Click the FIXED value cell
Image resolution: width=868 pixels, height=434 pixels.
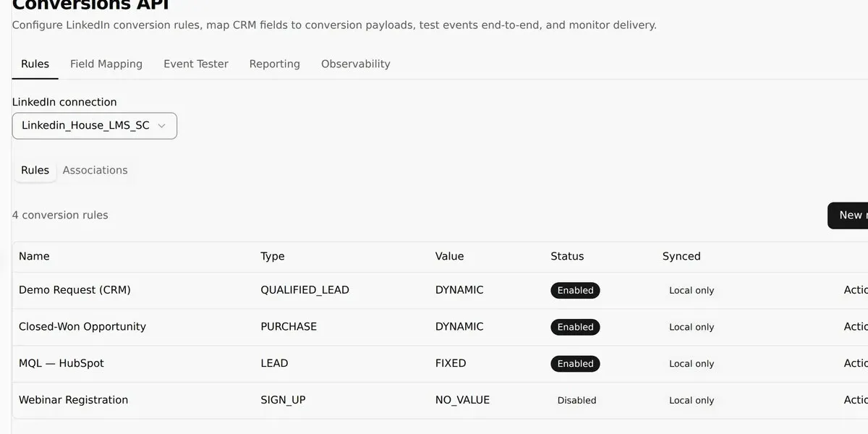[451, 363]
